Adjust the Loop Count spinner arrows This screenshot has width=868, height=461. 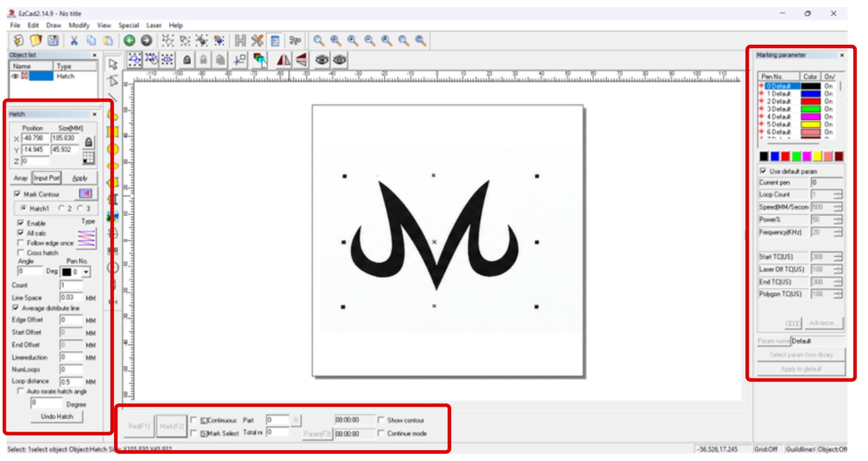tap(838, 194)
